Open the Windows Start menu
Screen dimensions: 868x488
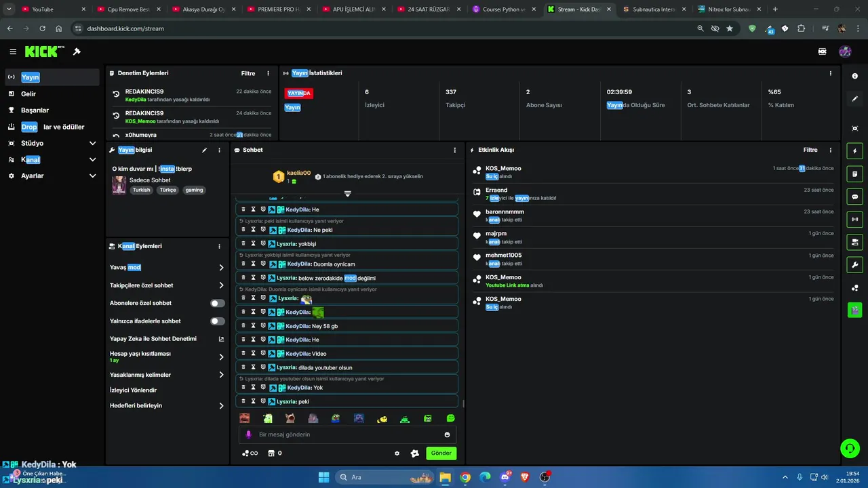coord(323,477)
